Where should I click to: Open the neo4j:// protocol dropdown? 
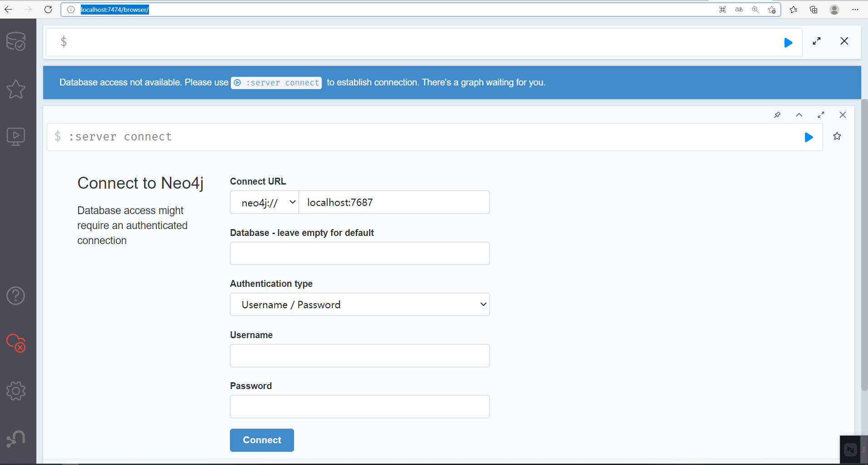point(264,202)
